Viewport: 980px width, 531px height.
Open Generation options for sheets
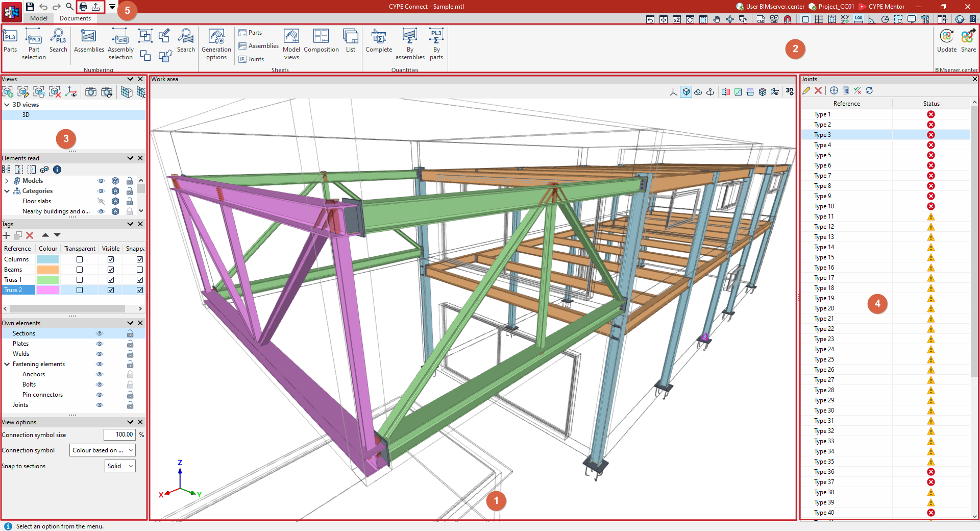(x=216, y=44)
